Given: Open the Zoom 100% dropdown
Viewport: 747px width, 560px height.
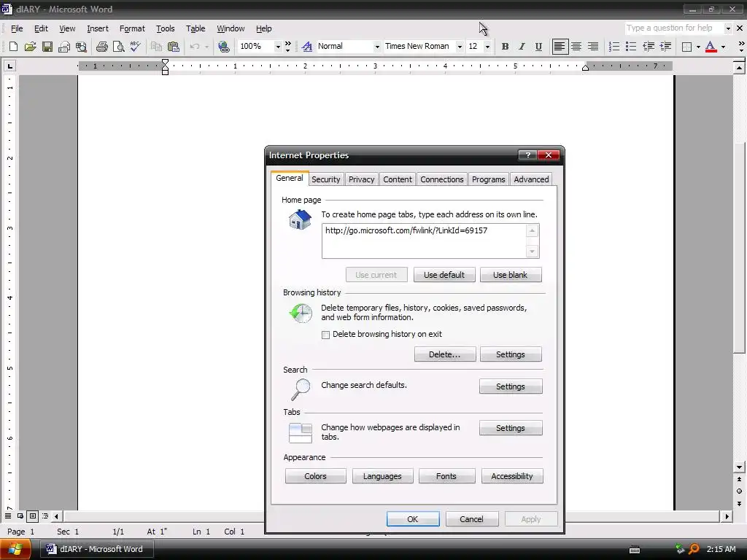Looking at the screenshot, I should (278, 47).
